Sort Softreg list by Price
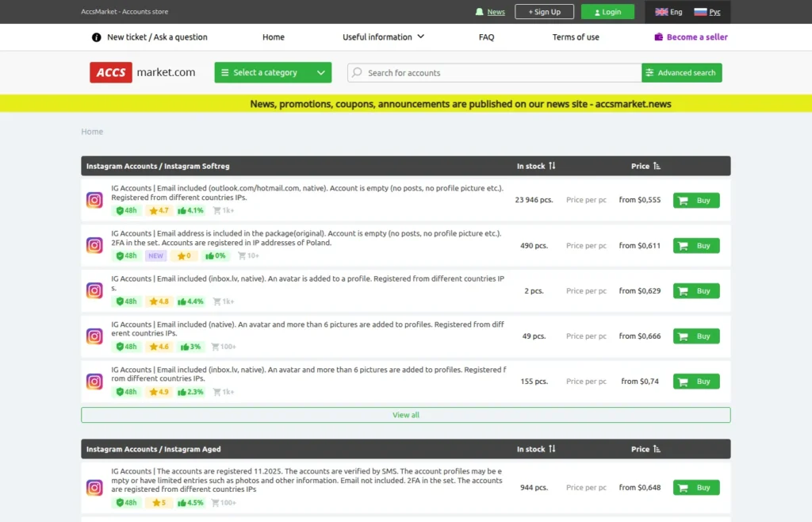 pyautogui.click(x=645, y=167)
